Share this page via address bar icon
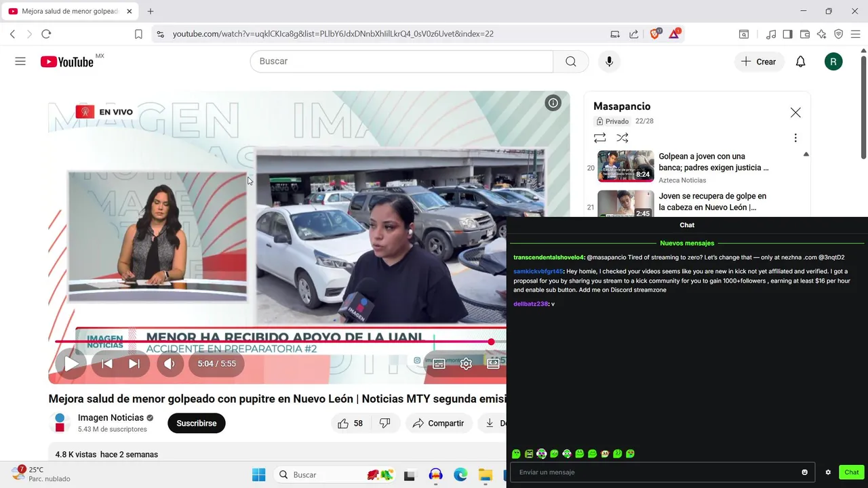The image size is (868, 488). tap(633, 34)
